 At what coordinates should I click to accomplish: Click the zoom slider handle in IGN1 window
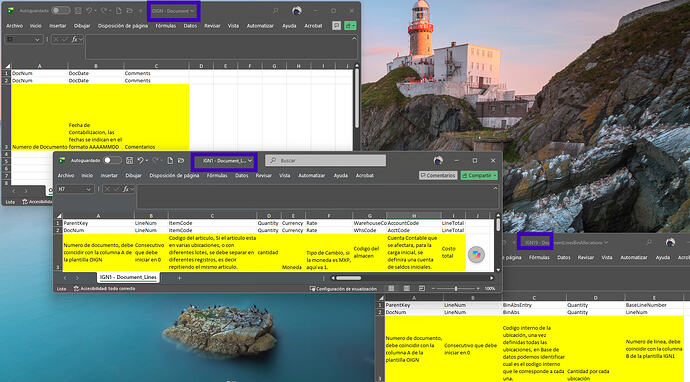pos(456,289)
